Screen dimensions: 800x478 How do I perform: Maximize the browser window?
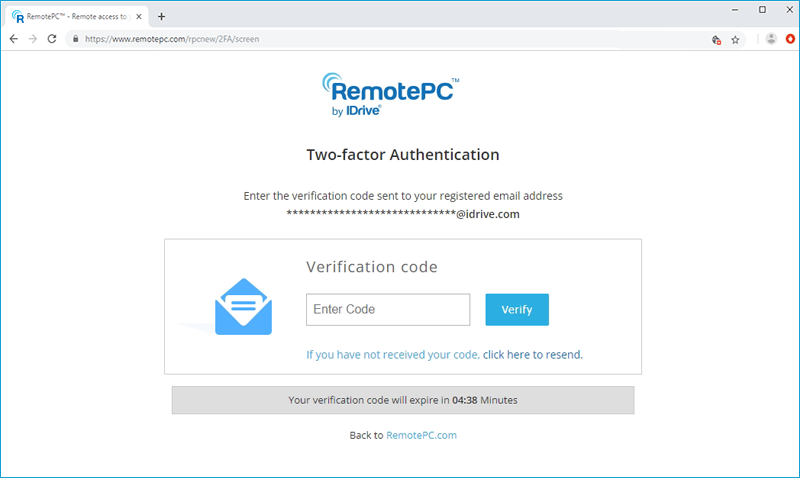[x=762, y=9]
